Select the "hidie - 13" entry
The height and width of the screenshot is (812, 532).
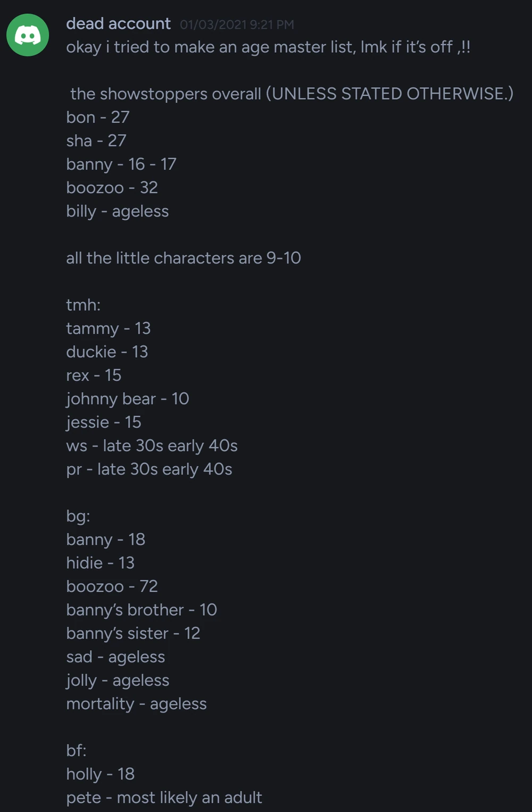(100, 563)
